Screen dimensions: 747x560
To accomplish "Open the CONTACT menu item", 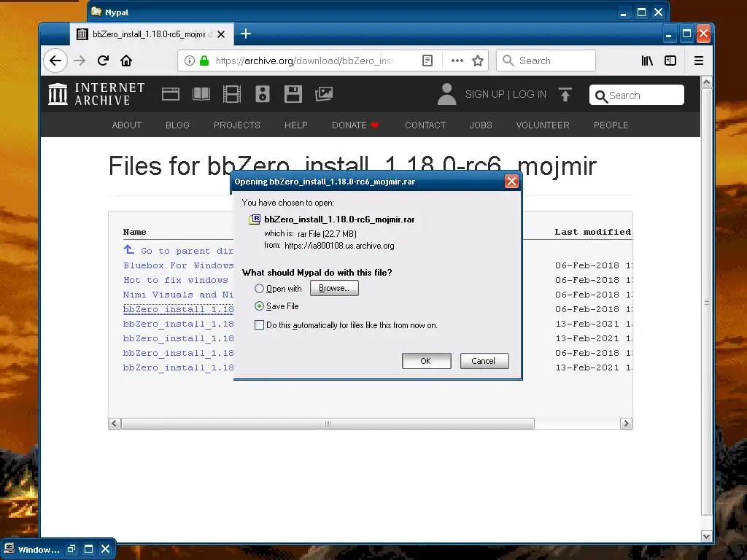I will coord(425,125).
